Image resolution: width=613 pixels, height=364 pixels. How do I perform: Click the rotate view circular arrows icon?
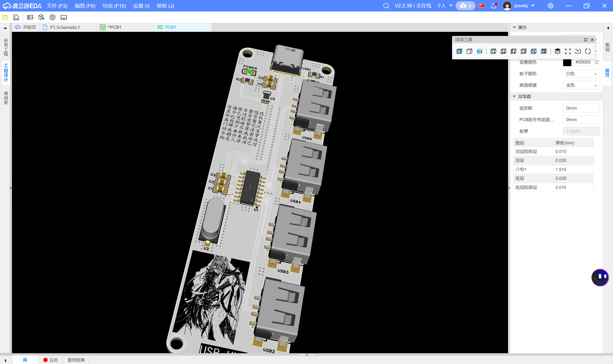(588, 51)
